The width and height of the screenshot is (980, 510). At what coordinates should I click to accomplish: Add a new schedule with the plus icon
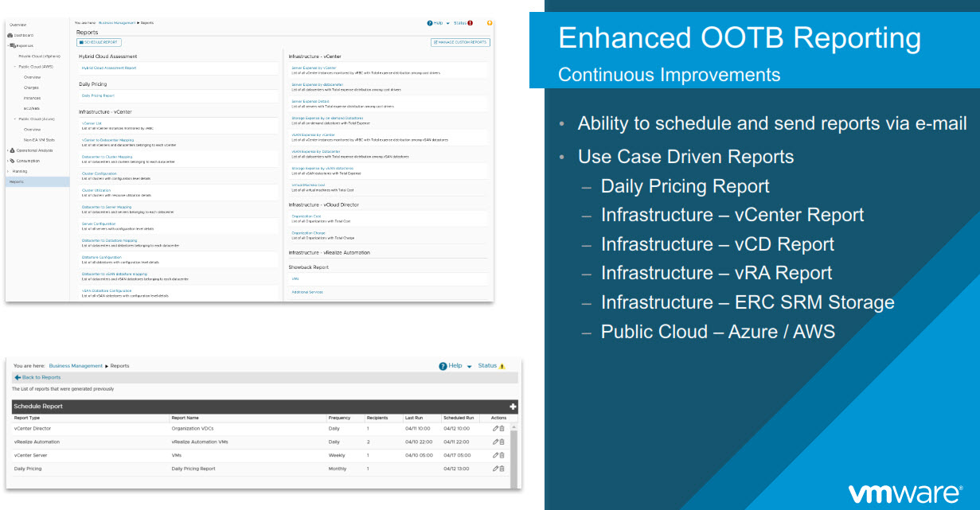[x=513, y=407]
